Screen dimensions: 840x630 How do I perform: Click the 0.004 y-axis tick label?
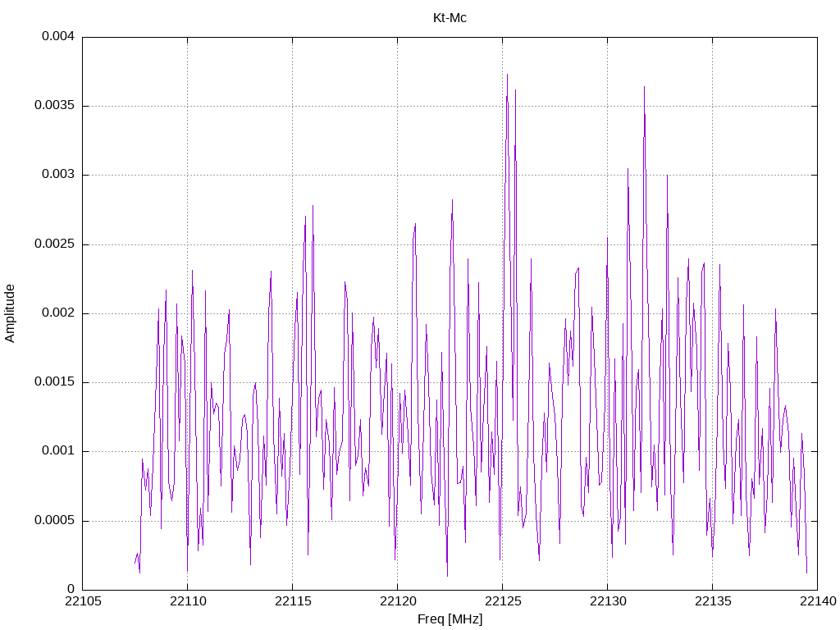pos(58,36)
